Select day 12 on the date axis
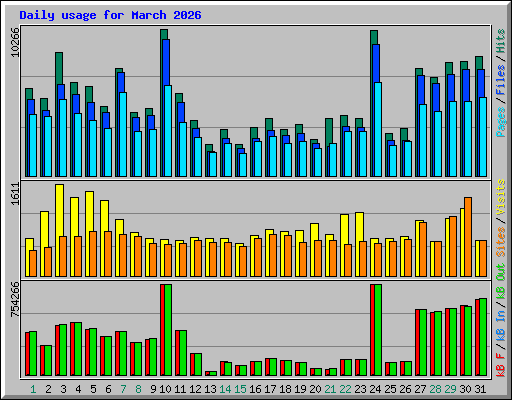Image resolution: width=512 pixels, height=400 pixels. pos(195,389)
